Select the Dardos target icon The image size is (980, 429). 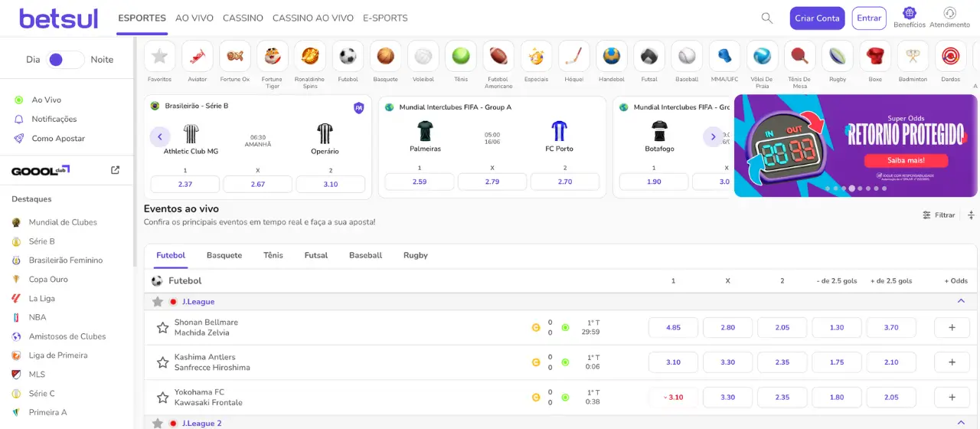[950, 57]
